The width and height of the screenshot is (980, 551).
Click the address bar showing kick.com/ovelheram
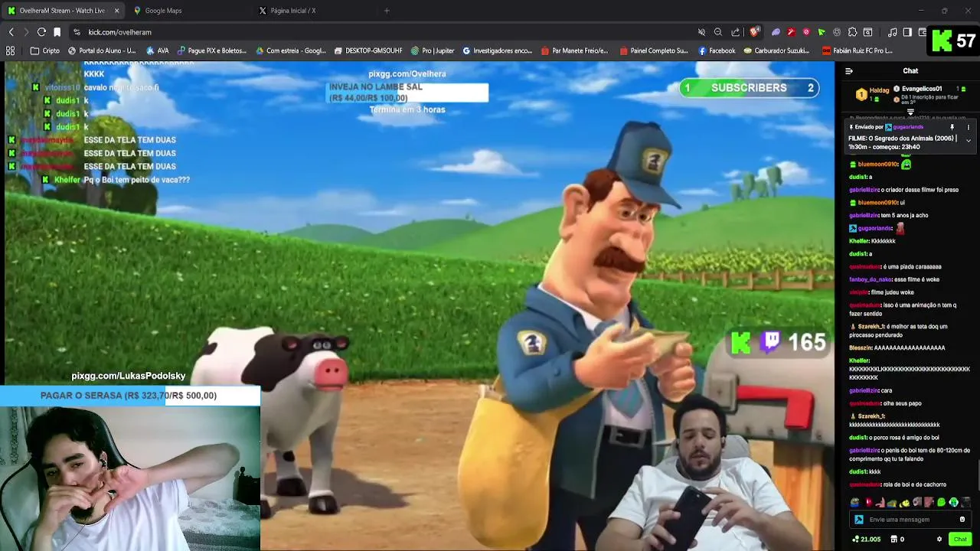pos(383,32)
